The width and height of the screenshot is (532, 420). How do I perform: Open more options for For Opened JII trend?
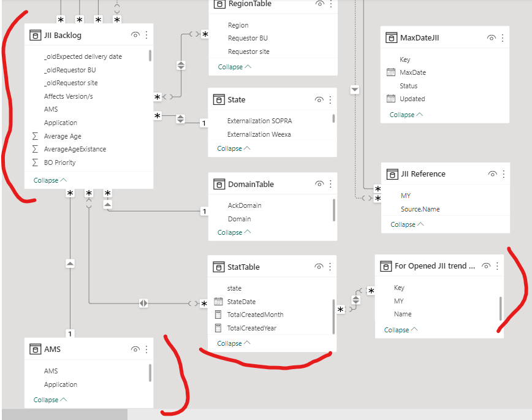coord(497,266)
